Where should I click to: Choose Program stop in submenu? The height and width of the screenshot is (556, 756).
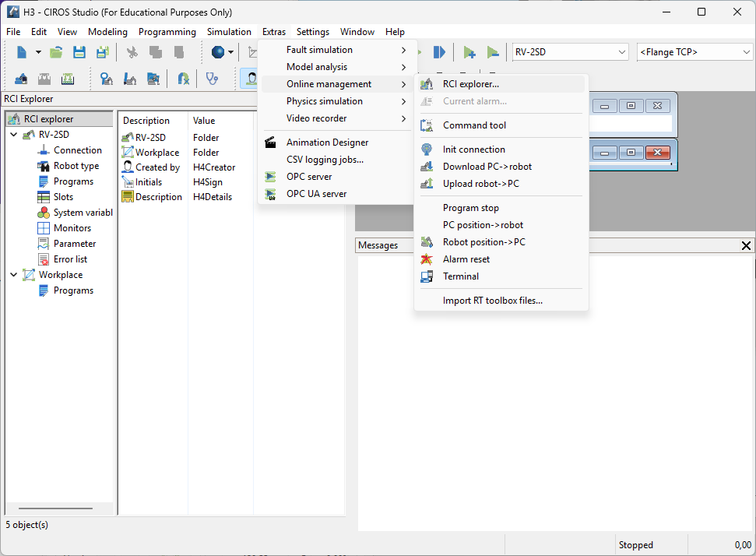501,208
